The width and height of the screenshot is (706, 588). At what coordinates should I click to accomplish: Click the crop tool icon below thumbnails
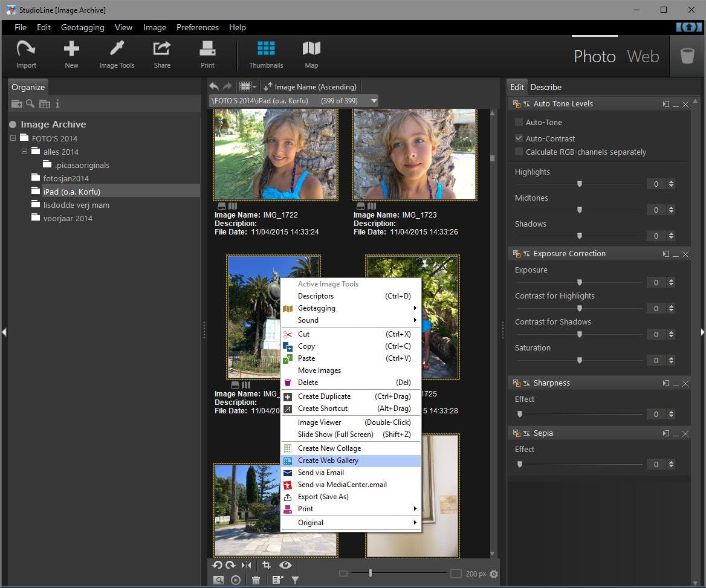[x=266, y=565]
